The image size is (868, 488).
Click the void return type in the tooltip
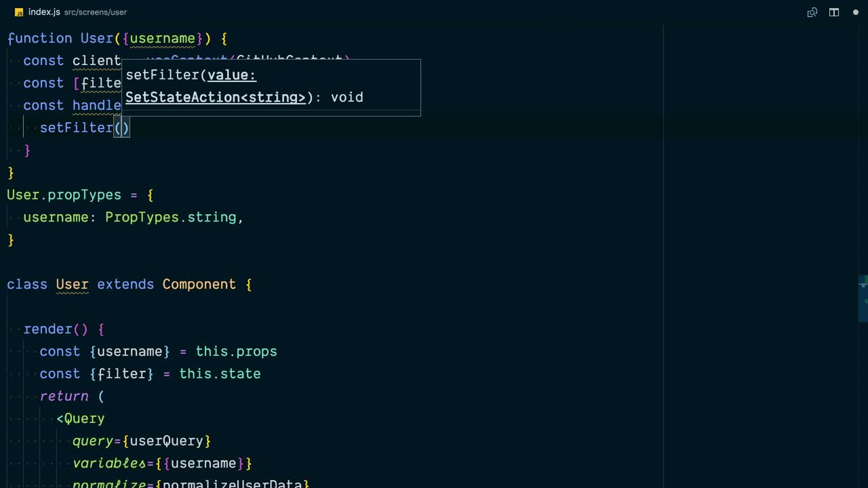click(347, 98)
